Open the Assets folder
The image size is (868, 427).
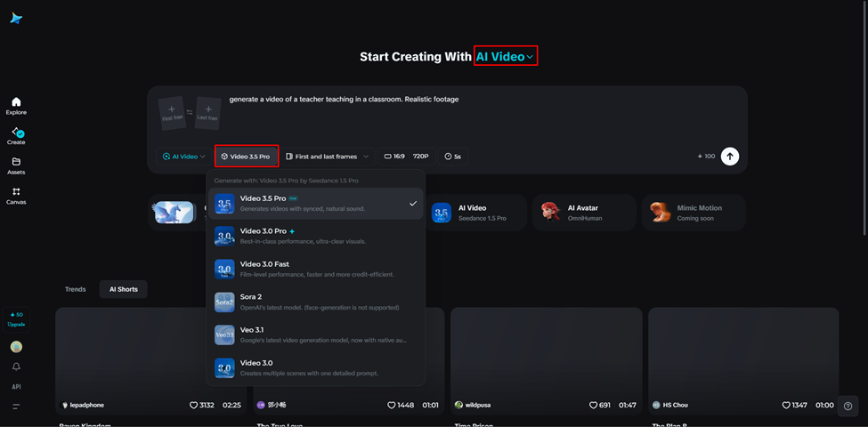(x=16, y=165)
